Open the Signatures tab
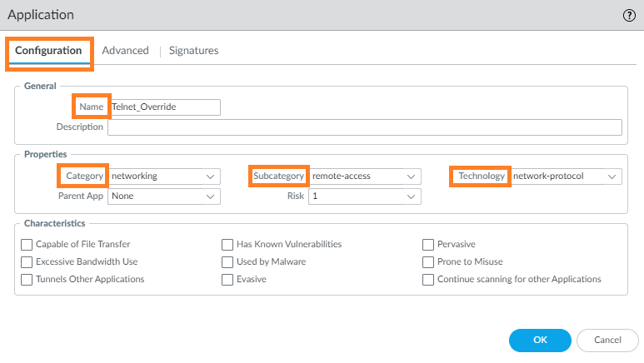Viewport: 644px width, 363px height. point(193,51)
